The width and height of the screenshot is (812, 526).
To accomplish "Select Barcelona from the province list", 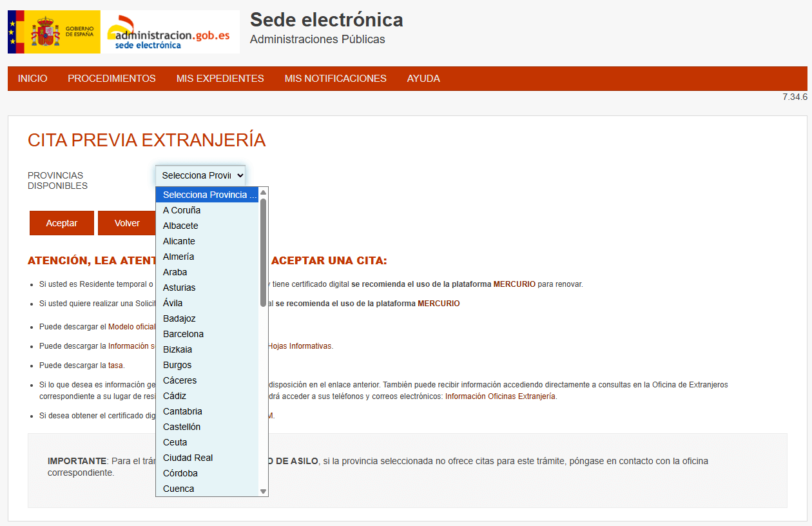I will 183,334.
